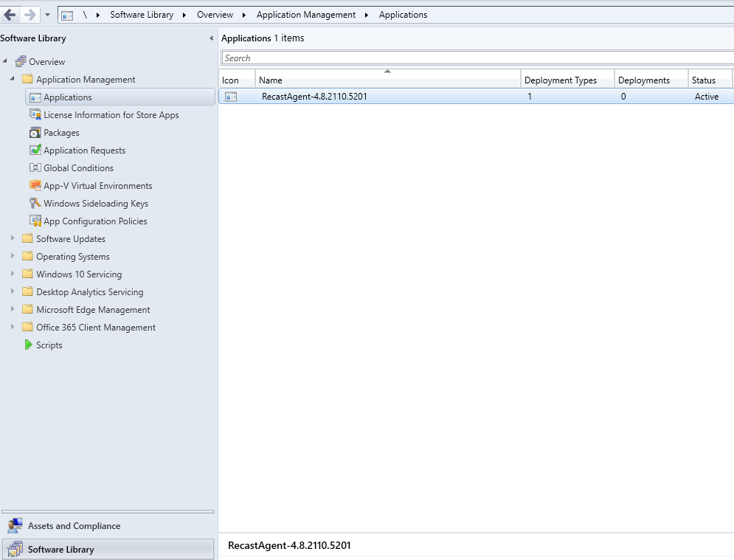Click the Operating Systems folder icon
This screenshot has width=734, height=560.
tap(27, 255)
